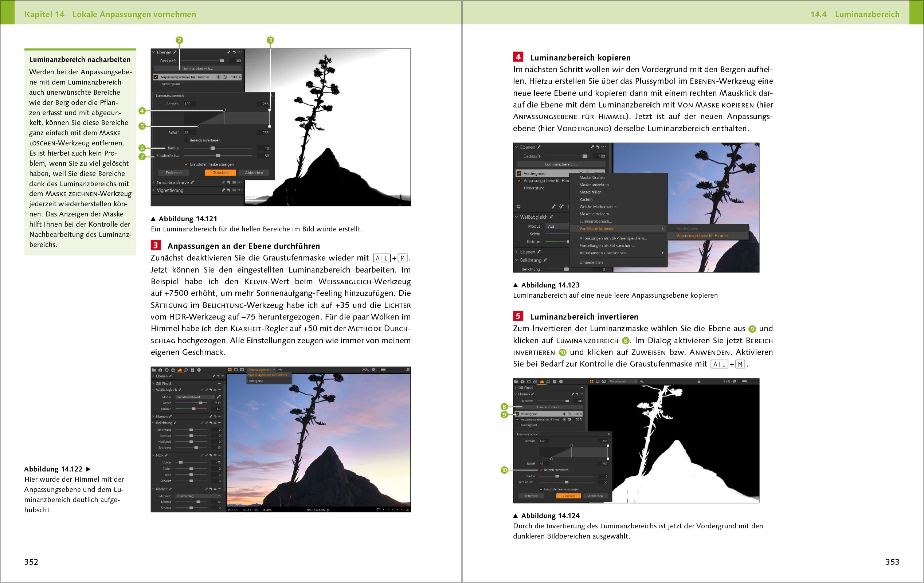Screen dimensions: 924x583
Task: Toggle the Anpassungsebene für Himmel checkbox in figure 14.124
Action: [x=517, y=419]
